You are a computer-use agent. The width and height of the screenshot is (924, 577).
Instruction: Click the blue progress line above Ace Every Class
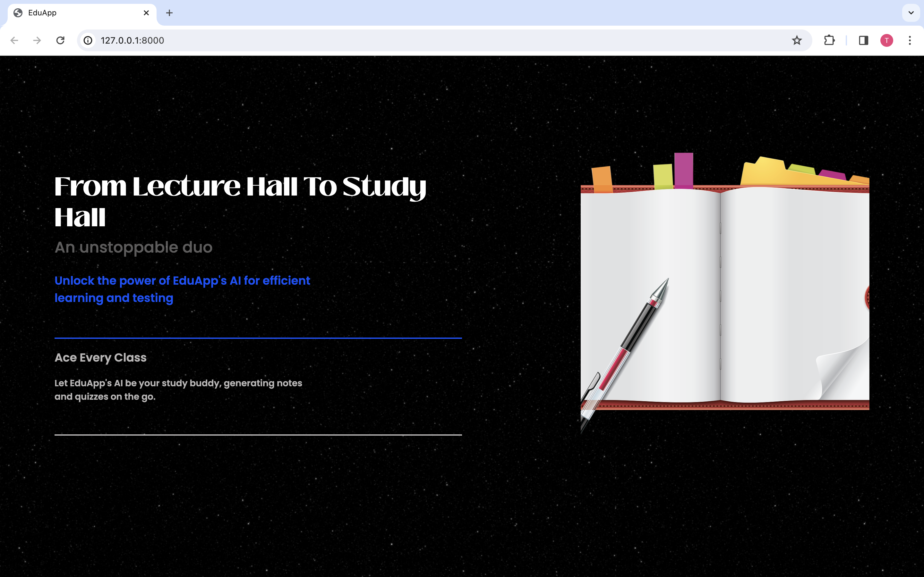coord(258,338)
